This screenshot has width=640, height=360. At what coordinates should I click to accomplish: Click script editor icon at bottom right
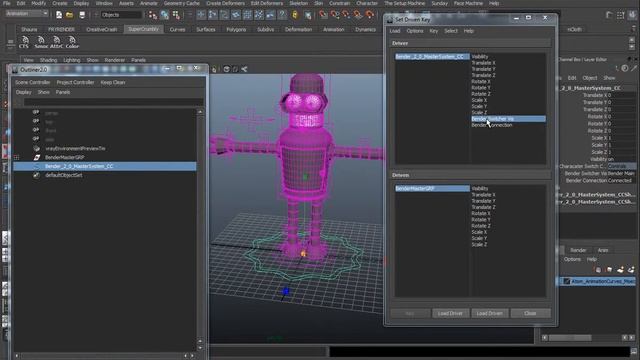click(634, 351)
